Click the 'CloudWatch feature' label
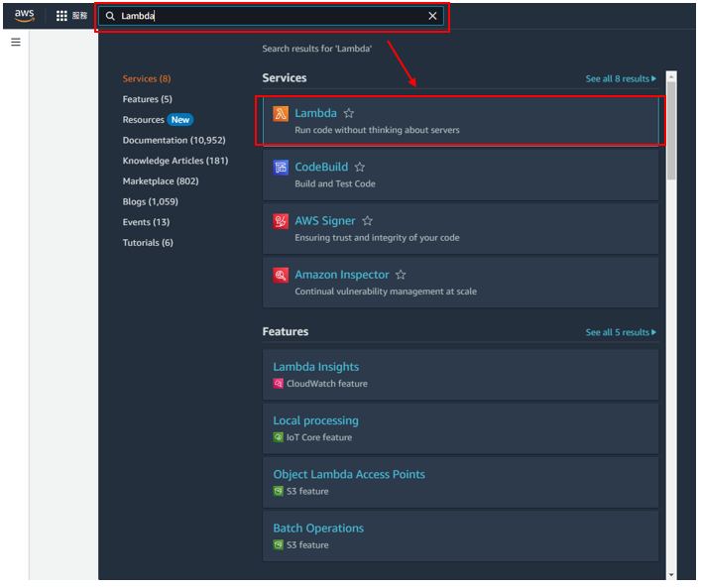This screenshot has width=701, height=588. coord(327,384)
